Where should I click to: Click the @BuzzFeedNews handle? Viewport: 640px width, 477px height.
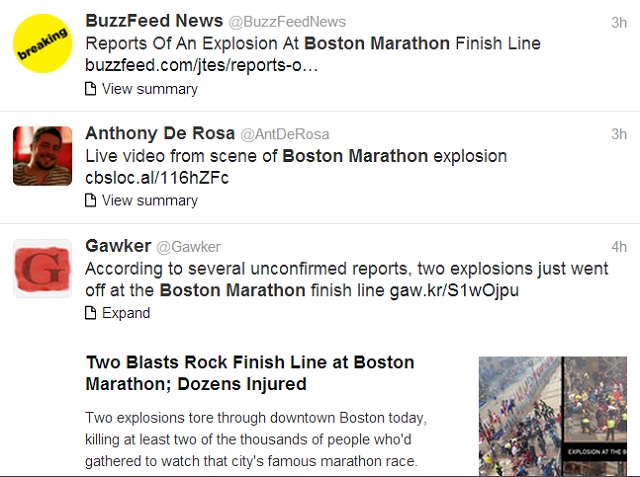click(287, 22)
